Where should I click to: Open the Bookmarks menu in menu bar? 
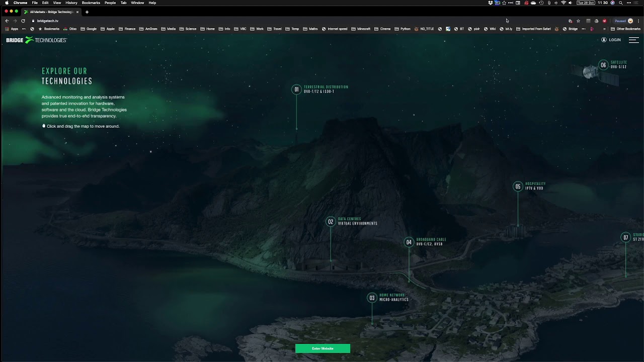click(x=91, y=3)
